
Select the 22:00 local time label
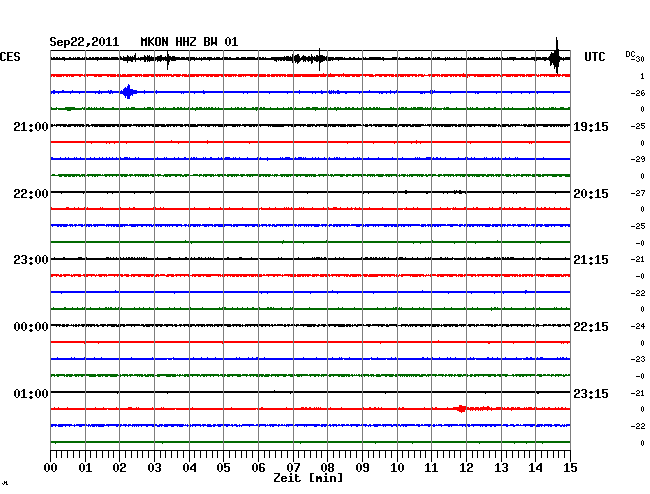[x=31, y=194]
